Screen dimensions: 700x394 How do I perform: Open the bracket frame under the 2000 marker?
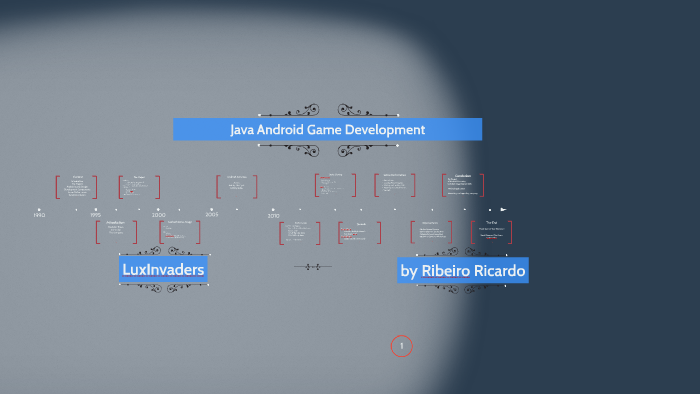[x=179, y=232]
